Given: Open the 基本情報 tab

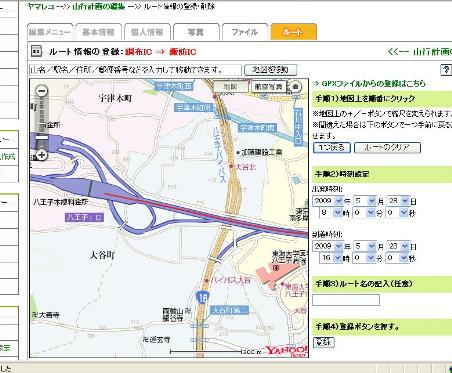Looking at the screenshot, I should point(99,32).
